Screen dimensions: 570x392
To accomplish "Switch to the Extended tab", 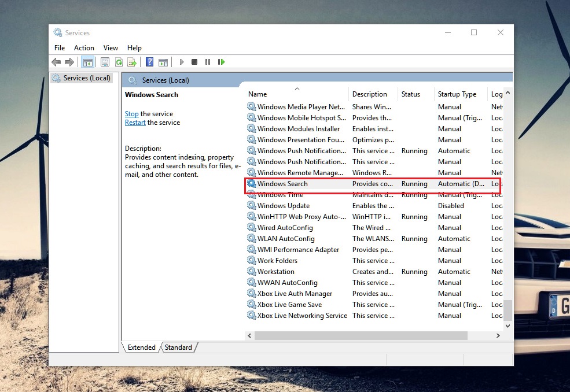I will click(x=141, y=347).
